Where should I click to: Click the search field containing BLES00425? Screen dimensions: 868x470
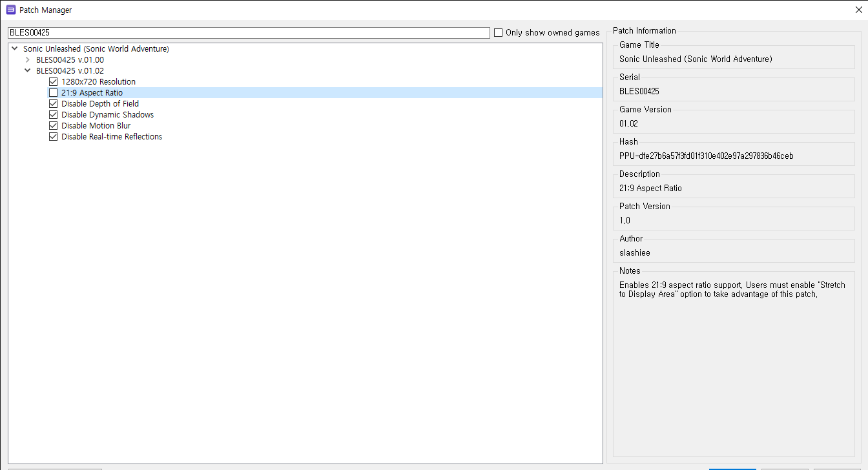[249, 32]
